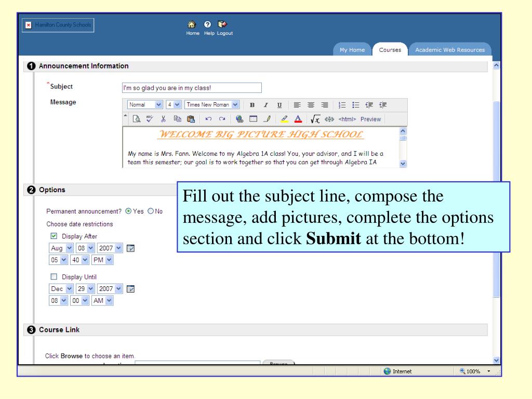The image size is (532, 399).
Task: Increase indent of message text
Action: click(383, 105)
